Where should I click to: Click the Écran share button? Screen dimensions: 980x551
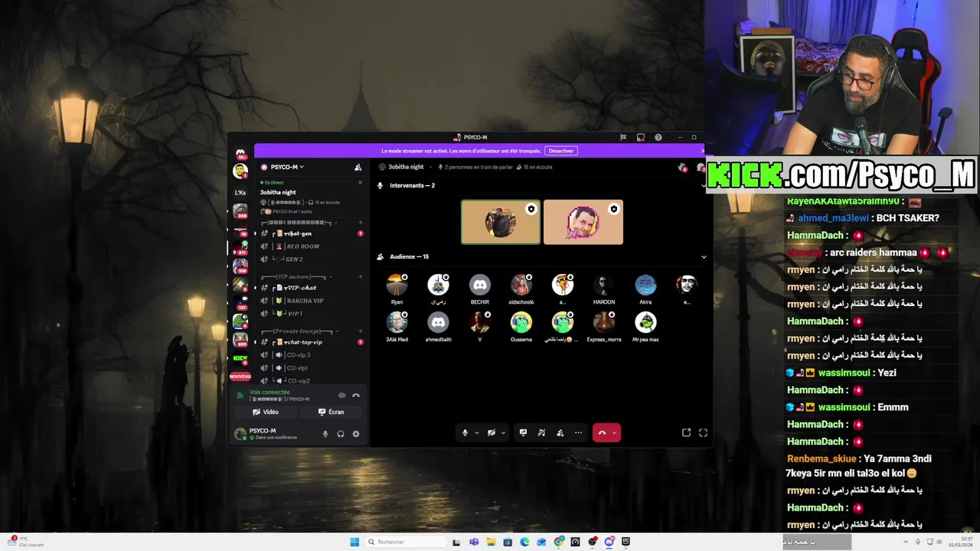pyautogui.click(x=332, y=412)
